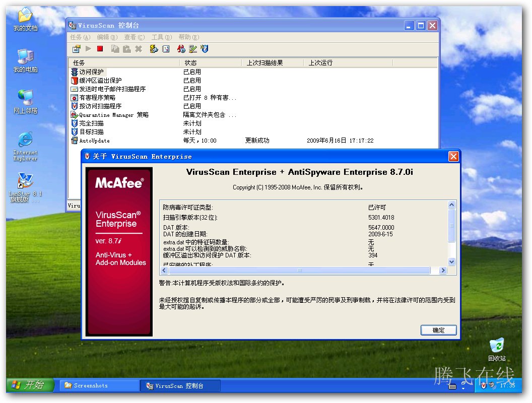Click the right arrow of the horizontal scrollbar
This screenshot has height=403, width=532.
click(x=443, y=271)
